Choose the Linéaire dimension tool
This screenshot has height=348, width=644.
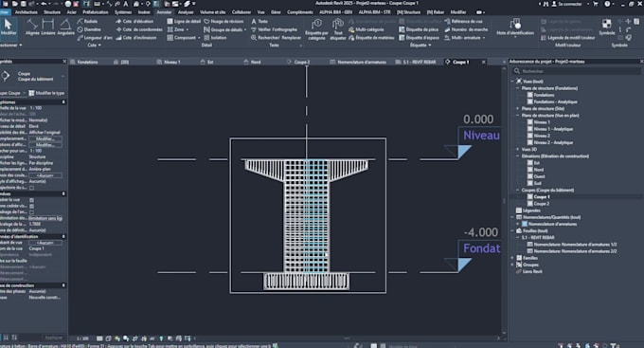[x=48, y=27]
